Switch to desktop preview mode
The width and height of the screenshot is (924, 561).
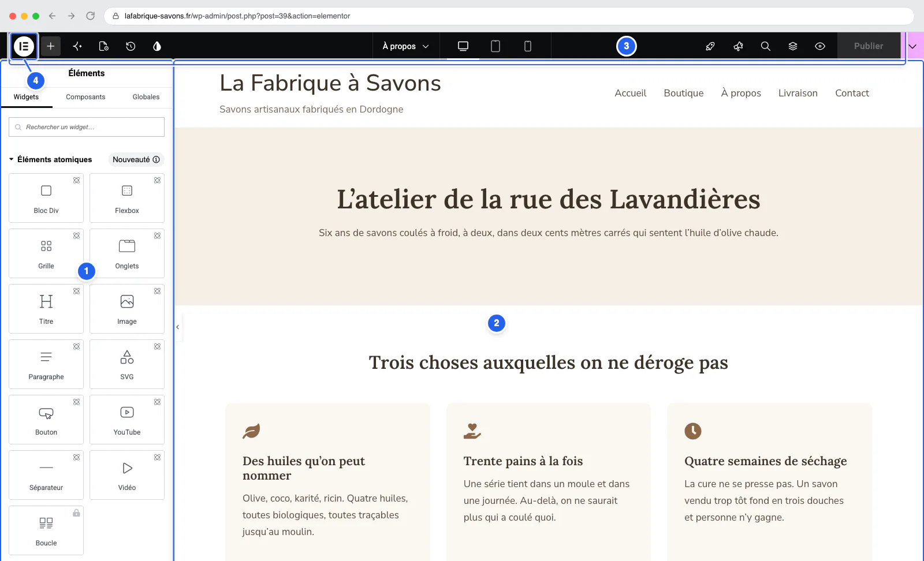pyautogui.click(x=463, y=46)
